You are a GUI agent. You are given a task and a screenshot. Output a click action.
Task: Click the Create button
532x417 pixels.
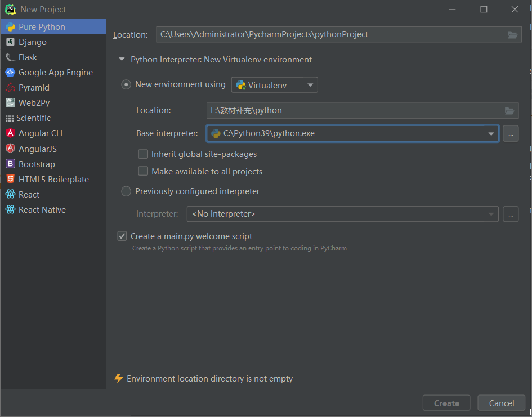[x=446, y=403]
